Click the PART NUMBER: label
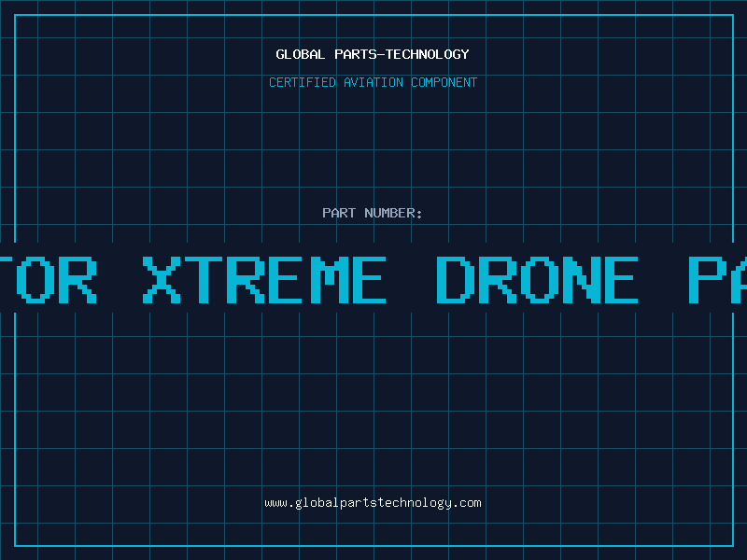This screenshot has height=560, width=747. (x=373, y=213)
